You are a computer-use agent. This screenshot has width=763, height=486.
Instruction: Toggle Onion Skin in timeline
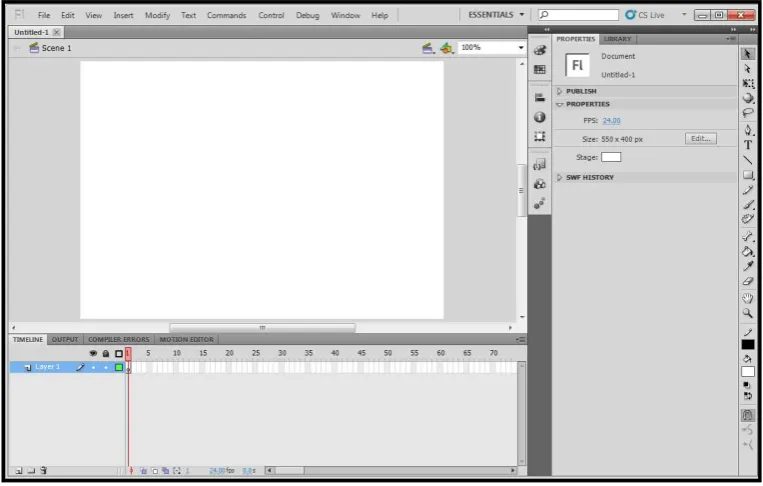coord(144,470)
